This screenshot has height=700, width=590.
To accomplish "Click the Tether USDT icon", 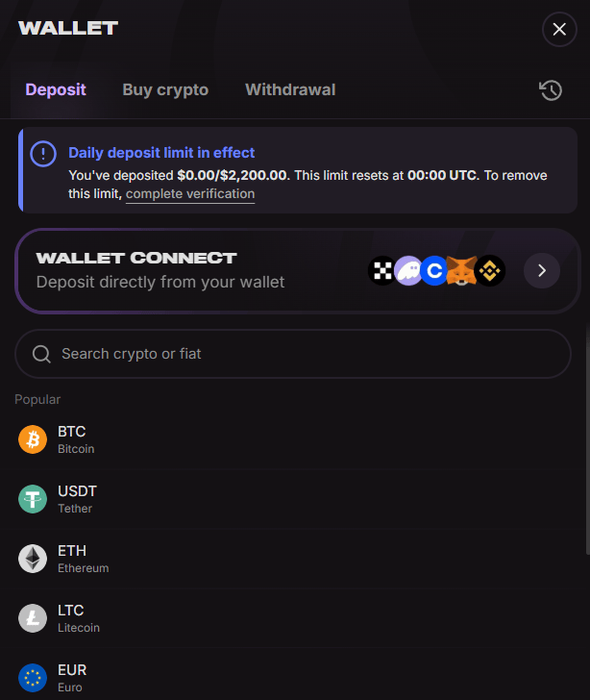I will 33,499.
